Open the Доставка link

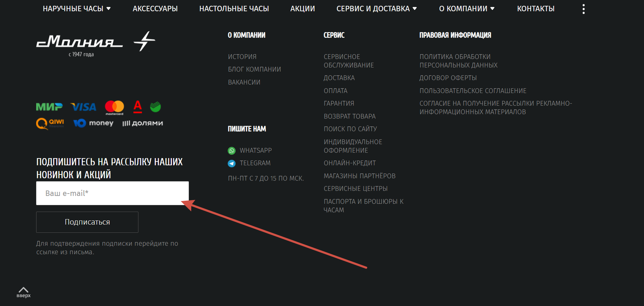click(x=339, y=78)
